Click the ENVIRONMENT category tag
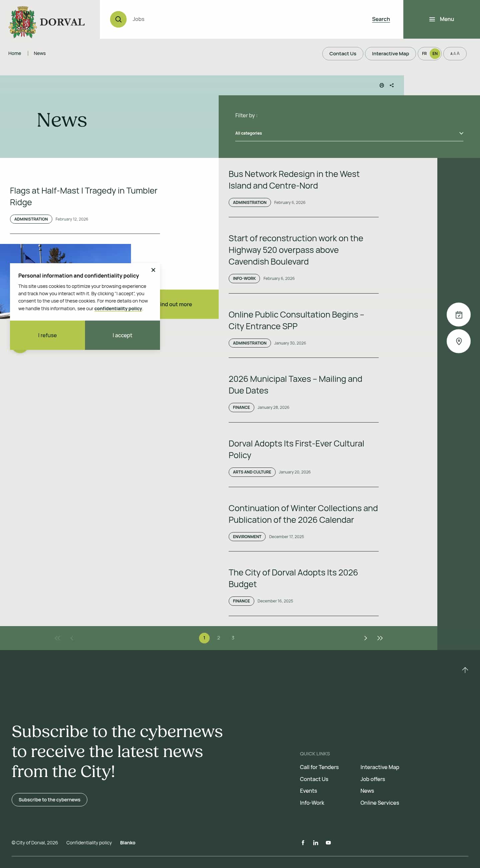This screenshot has width=480, height=868. tap(247, 536)
